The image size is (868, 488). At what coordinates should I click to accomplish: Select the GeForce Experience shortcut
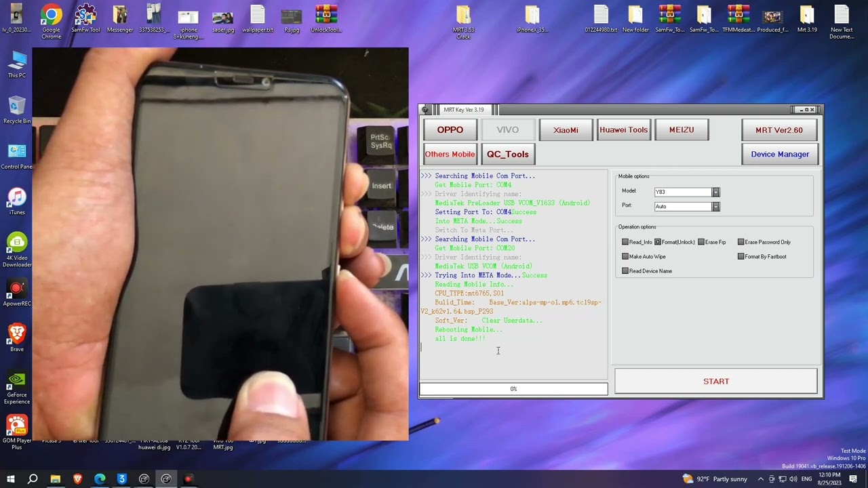tap(17, 387)
